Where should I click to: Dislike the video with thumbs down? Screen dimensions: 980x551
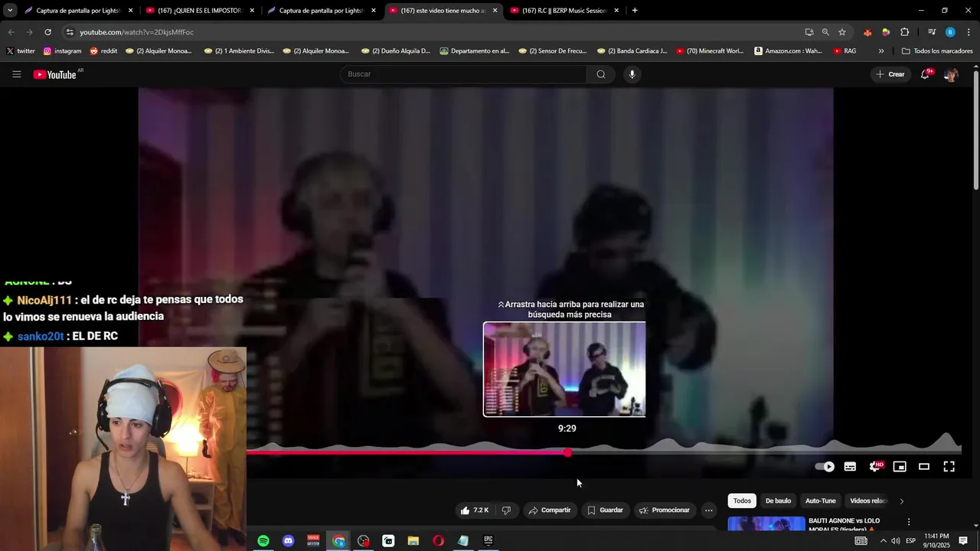(506, 510)
